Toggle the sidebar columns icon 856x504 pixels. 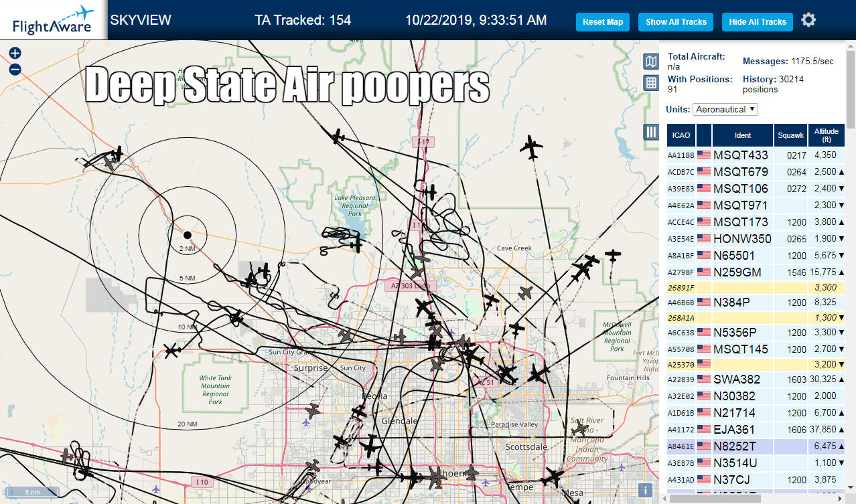coord(651,132)
